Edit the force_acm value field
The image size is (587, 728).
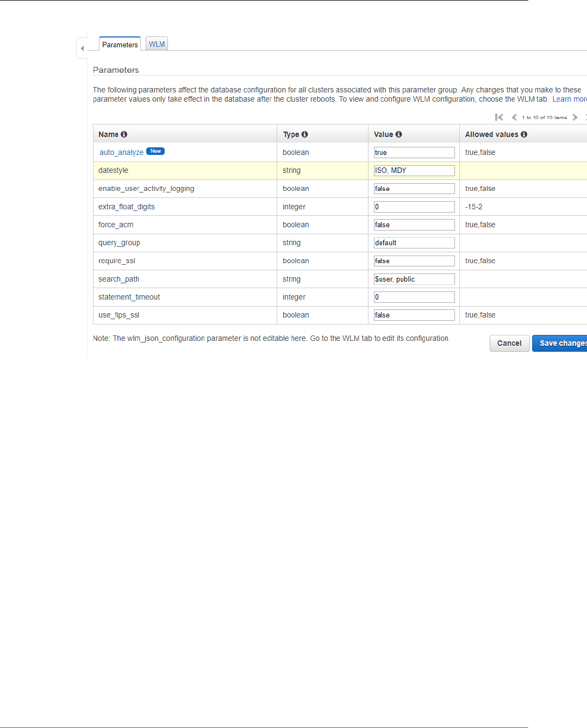coord(414,225)
